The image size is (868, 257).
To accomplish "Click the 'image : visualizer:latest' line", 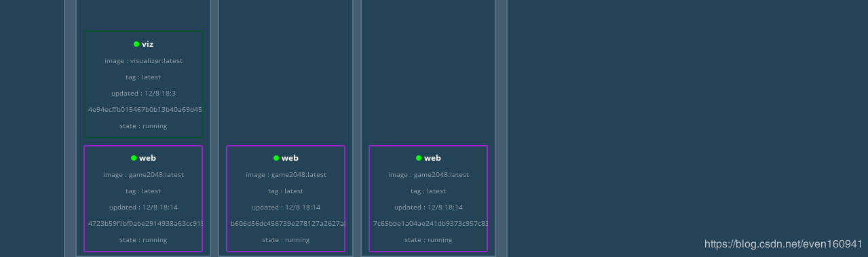I will 143,61.
